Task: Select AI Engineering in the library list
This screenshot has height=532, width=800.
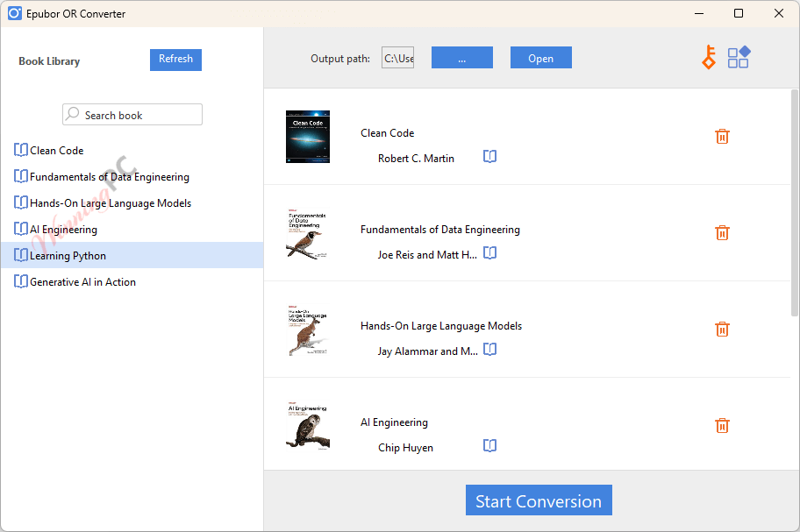Action: coord(132,230)
